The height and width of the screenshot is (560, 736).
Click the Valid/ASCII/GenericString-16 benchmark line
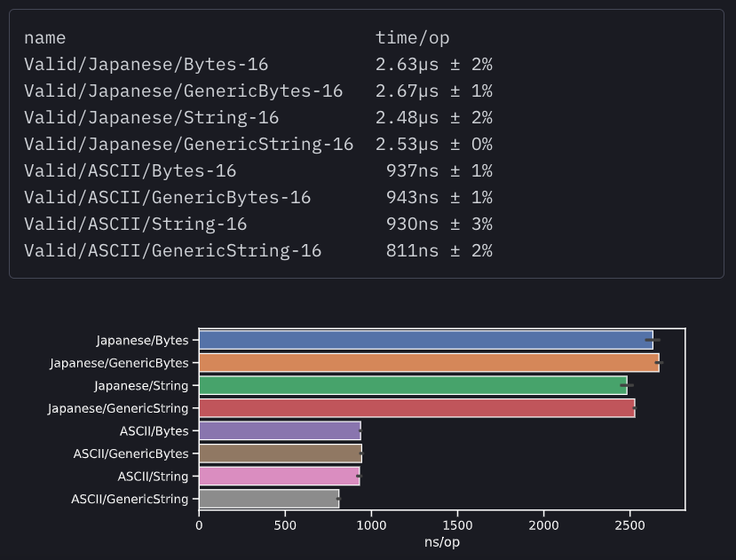coord(172,250)
